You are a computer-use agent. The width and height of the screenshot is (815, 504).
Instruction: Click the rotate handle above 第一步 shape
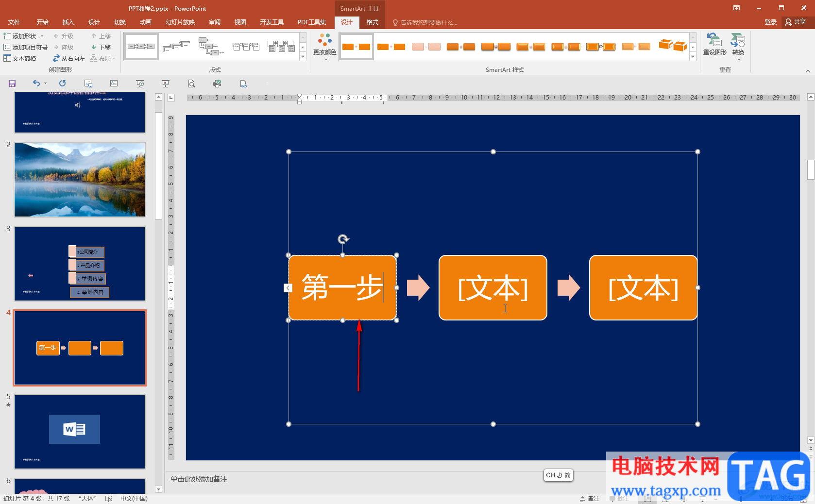point(343,239)
